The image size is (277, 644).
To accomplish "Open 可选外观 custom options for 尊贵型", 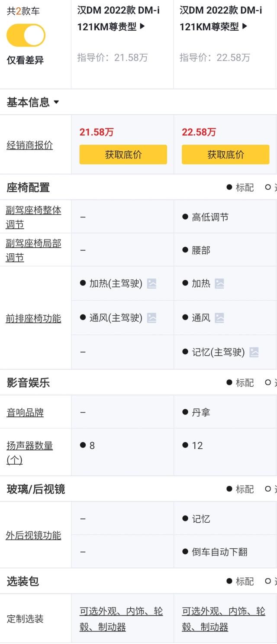I will coord(121,619).
